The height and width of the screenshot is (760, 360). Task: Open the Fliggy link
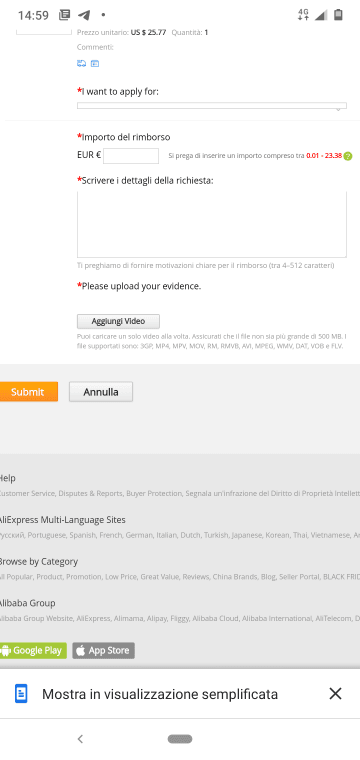click(x=179, y=618)
